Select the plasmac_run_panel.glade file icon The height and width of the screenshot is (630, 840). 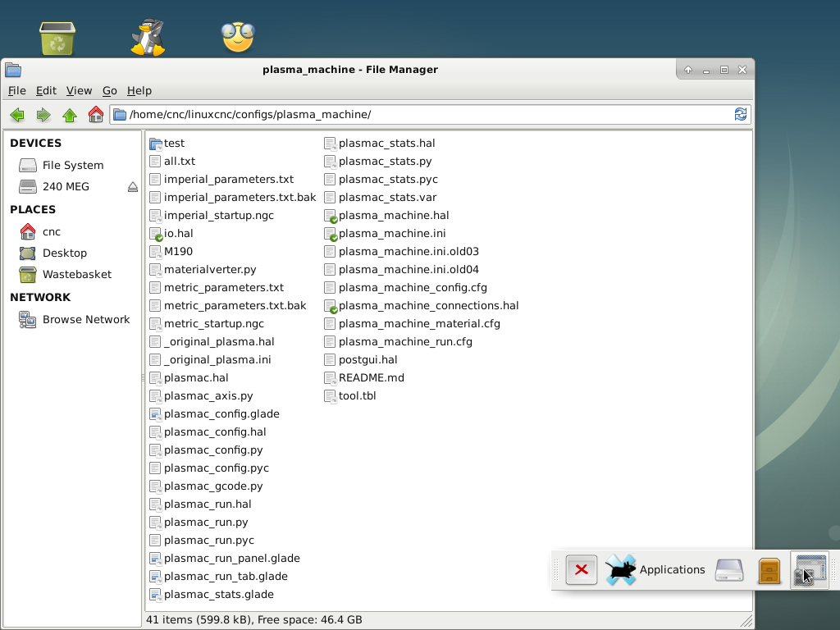click(x=155, y=559)
